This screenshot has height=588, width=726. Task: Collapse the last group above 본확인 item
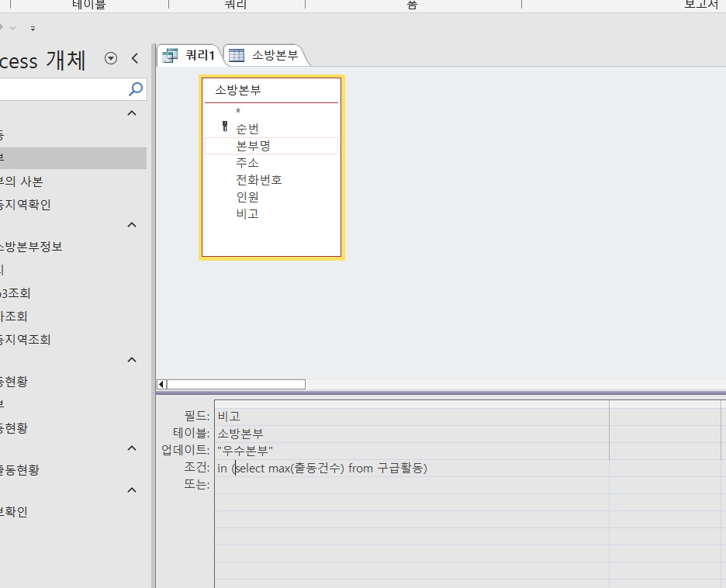pyautogui.click(x=132, y=490)
